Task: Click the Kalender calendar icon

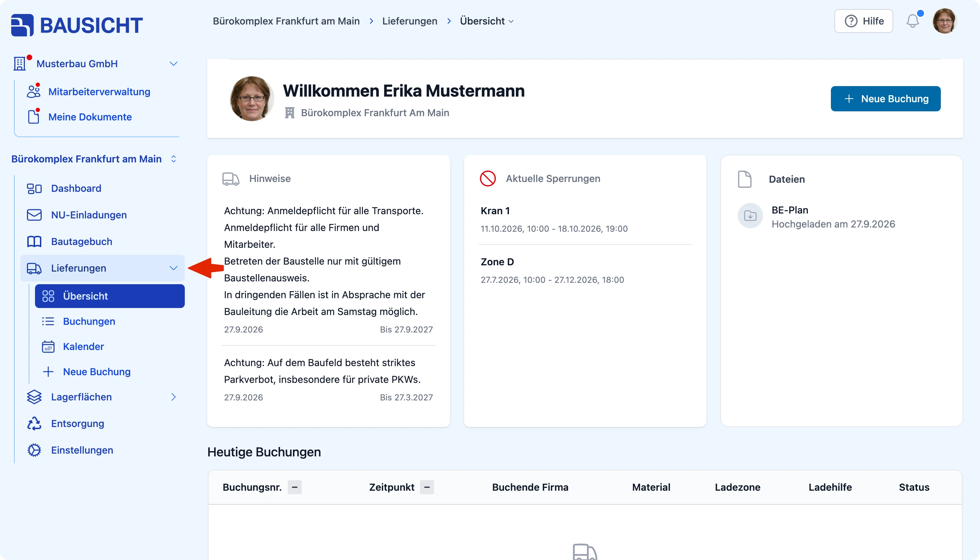Action: [x=48, y=346]
